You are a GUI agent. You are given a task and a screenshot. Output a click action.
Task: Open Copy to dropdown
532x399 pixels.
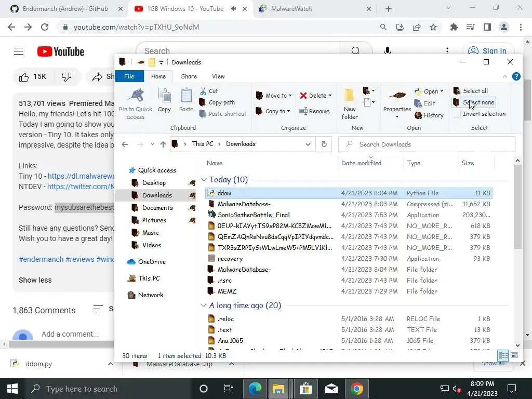pyautogui.click(x=273, y=111)
